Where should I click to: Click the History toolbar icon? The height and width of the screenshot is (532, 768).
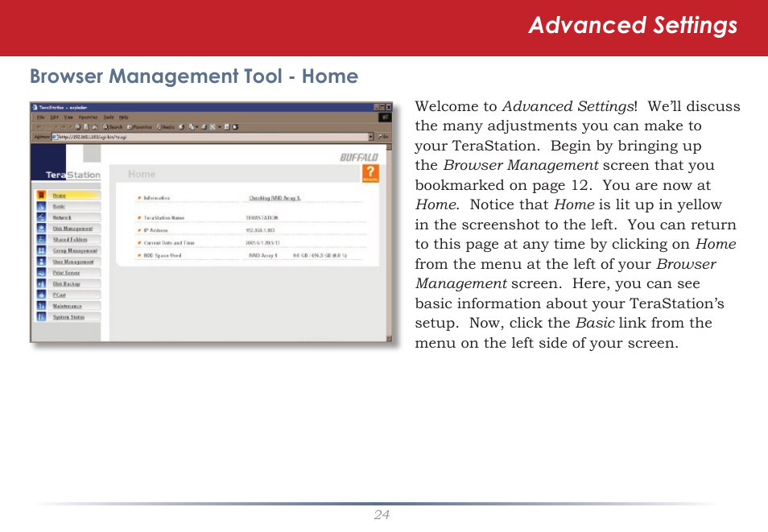tap(181, 127)
